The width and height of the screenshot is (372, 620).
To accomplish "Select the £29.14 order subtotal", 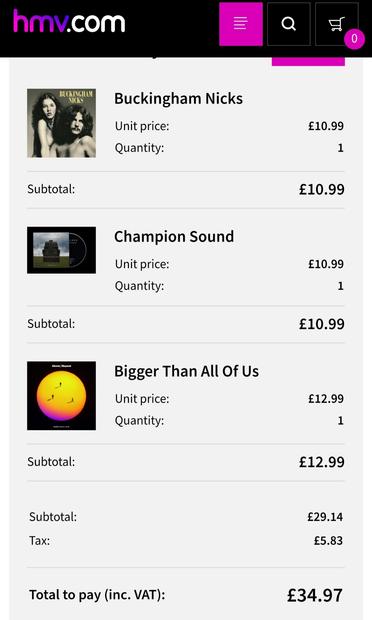I will (x=325, y=517).
